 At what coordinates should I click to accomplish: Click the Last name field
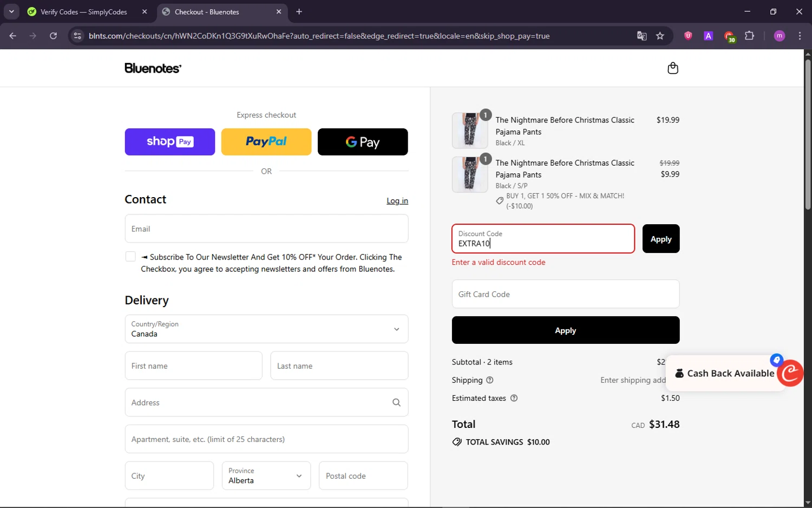tap(339, 366)
